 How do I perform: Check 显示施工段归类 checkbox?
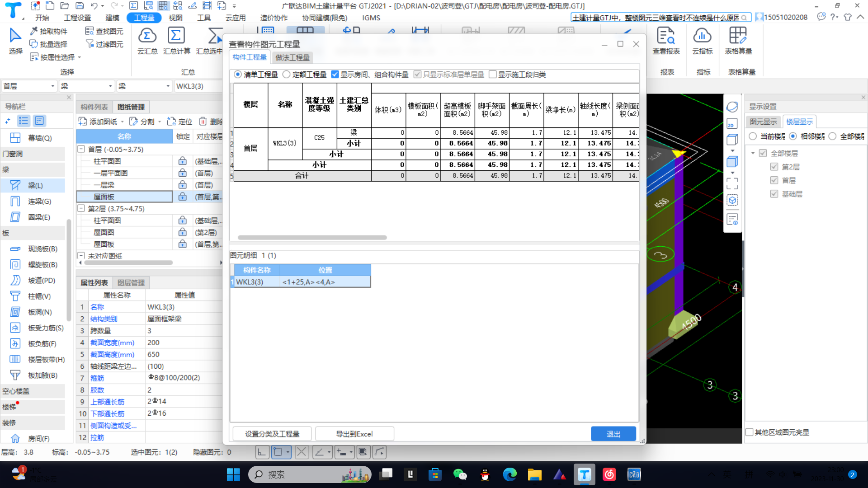point(493,75)
